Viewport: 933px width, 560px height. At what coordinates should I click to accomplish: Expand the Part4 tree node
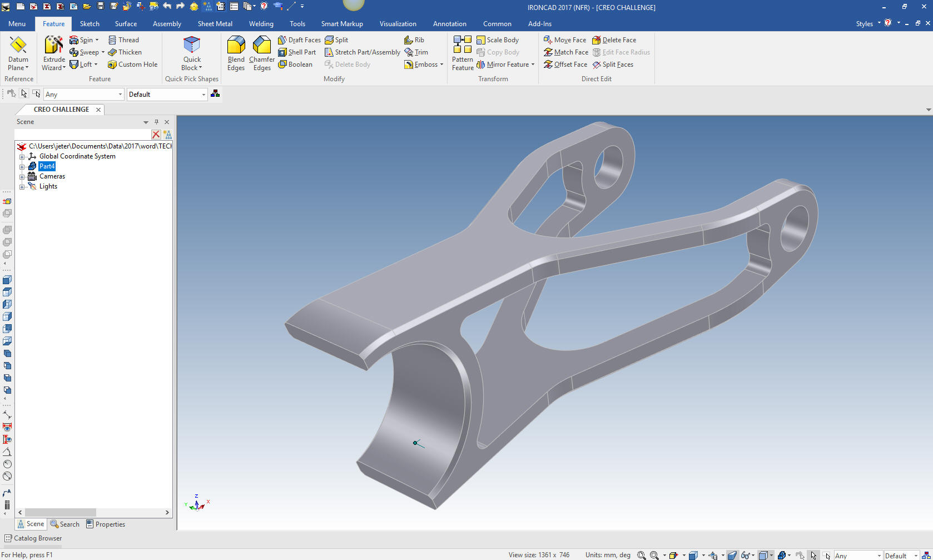(x=22, y=167)
